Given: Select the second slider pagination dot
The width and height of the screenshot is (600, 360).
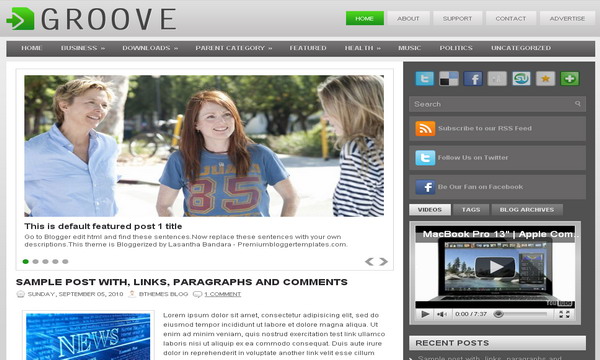Looking at the screenshot, I should tap(36, 262).
